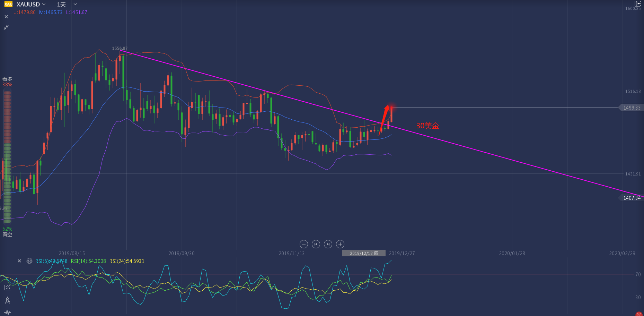Click the RSI(24):54.6931 label

(x=127, y=261)
